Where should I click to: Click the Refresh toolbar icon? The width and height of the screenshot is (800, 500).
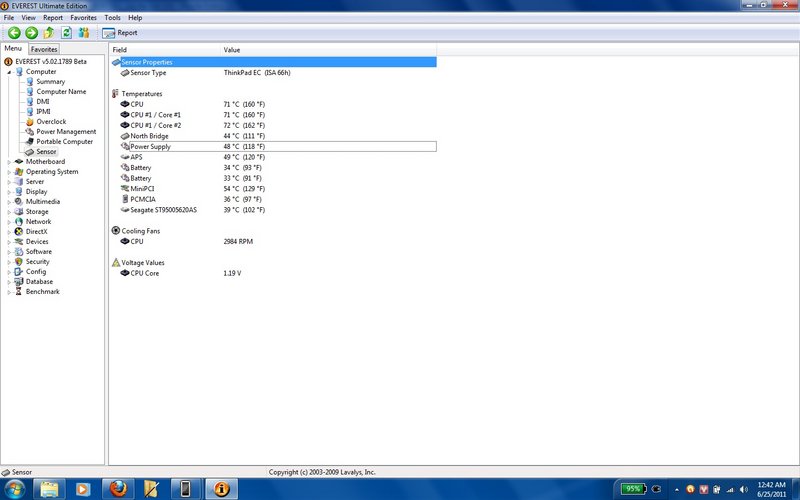(66, 33)
